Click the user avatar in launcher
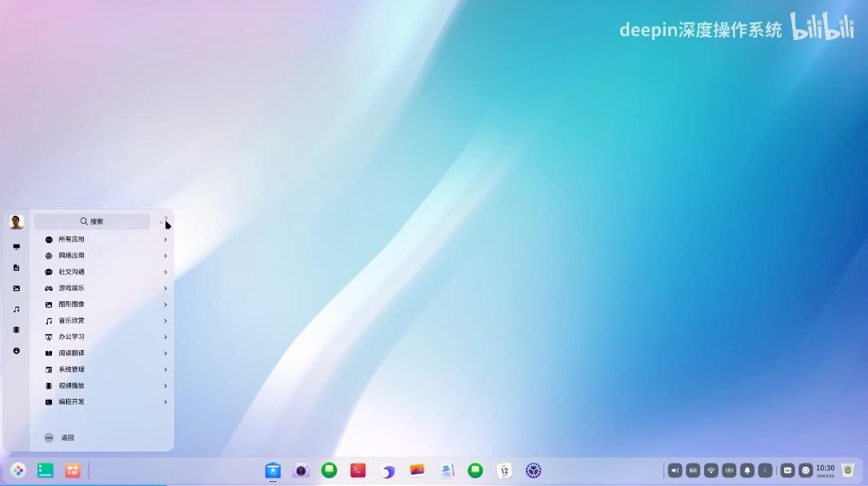This screenshot has width=868, height=486. (x=16, y=222)
